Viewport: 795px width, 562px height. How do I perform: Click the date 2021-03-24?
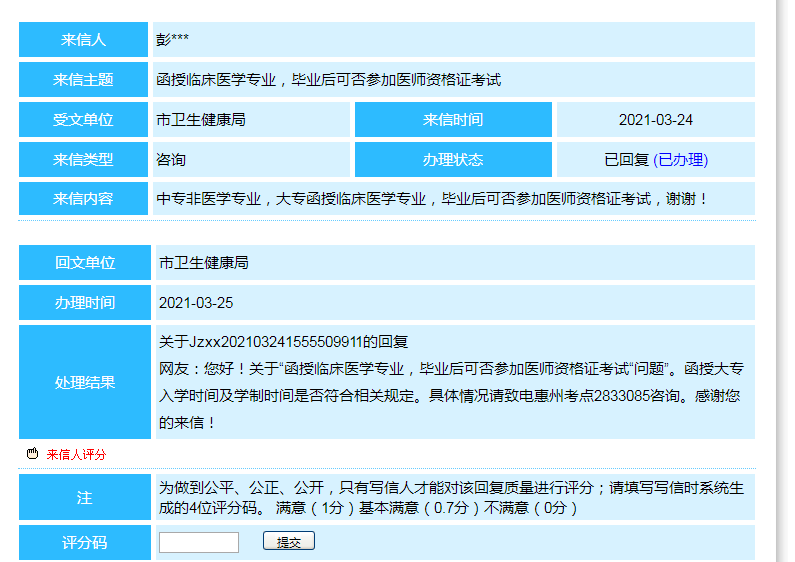click(656, 120)
